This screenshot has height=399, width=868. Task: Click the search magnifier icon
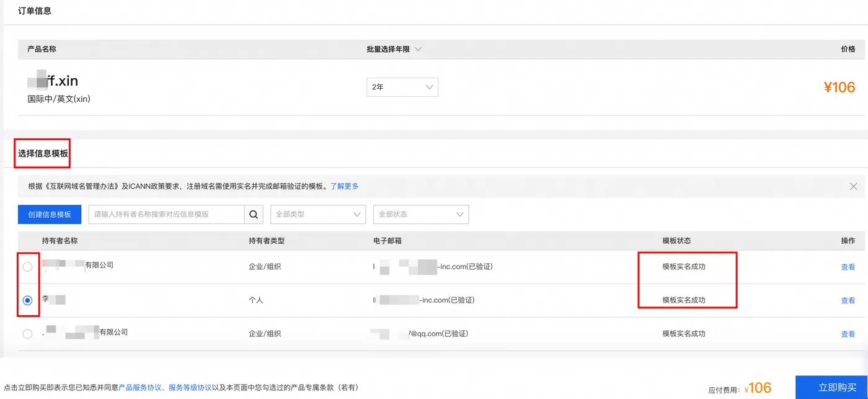(254, 214)
